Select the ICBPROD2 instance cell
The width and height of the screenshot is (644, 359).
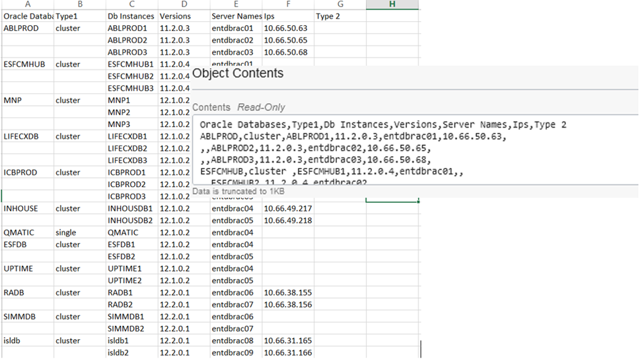tap(132, 184)
